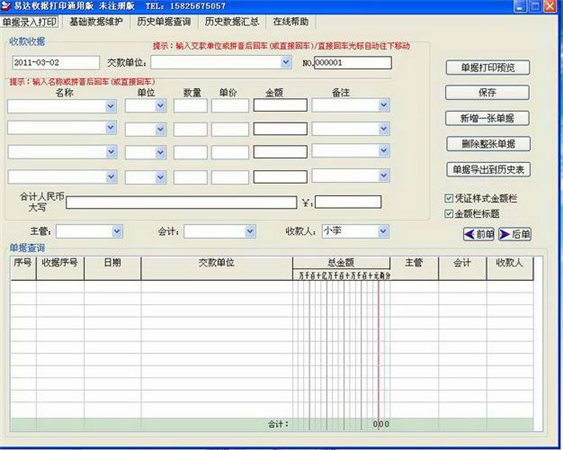The image size is (563, 450).
Task: Click the first row 数量 field
Action: [190, 106]
